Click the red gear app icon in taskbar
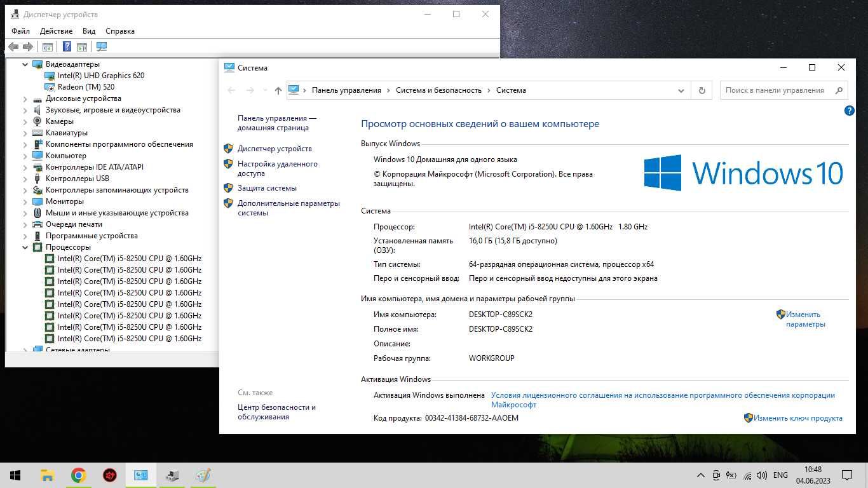Screen dimensions: 868x488 pos(109,475)
